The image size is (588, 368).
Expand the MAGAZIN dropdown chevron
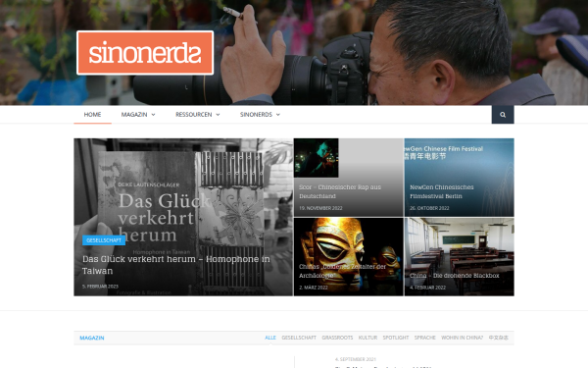[x=153, y=115]
